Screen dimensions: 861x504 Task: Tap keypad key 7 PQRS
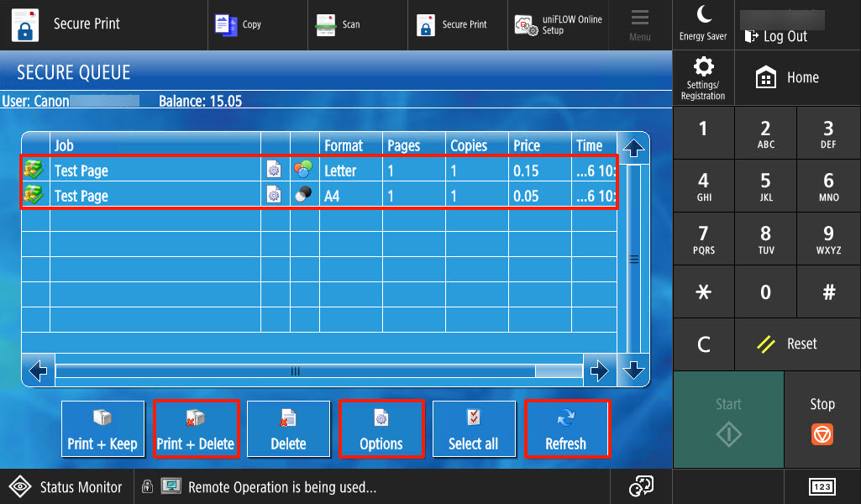[703, 239]
